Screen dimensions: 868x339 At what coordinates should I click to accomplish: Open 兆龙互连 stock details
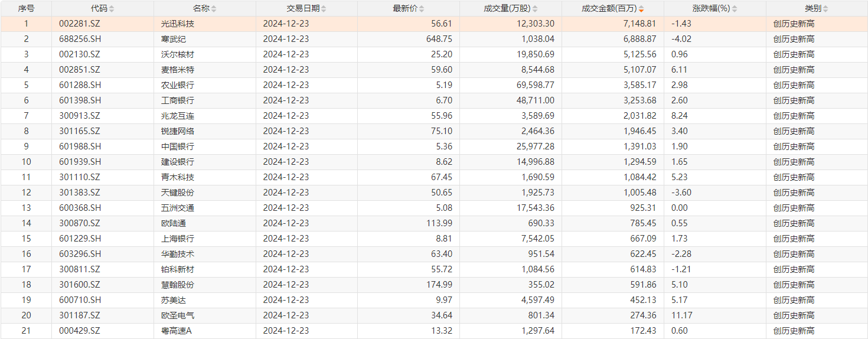pos(177,116)
